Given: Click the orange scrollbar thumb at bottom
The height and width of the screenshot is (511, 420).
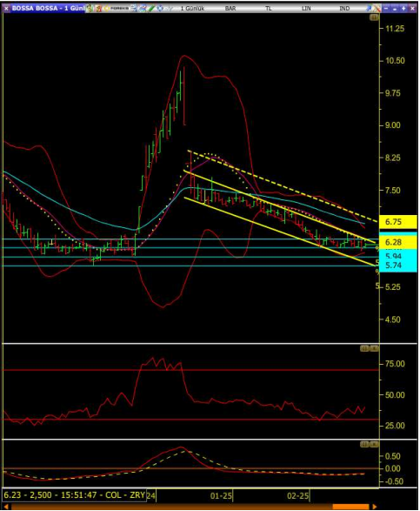Looking at the screenshot, I should tap(350, 507).
